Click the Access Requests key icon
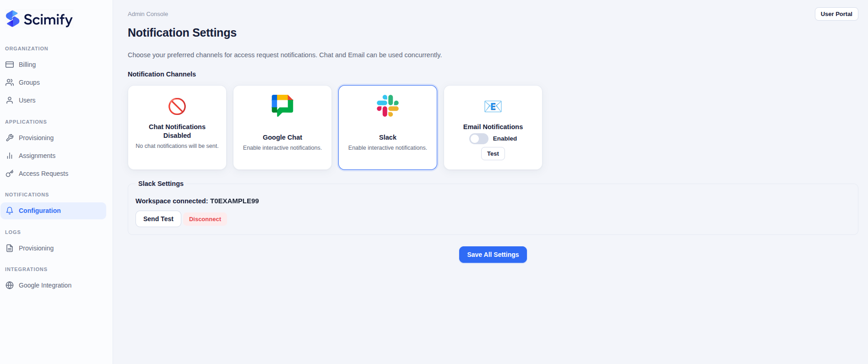Screen dimensions: 868x364 click(10, 174)
